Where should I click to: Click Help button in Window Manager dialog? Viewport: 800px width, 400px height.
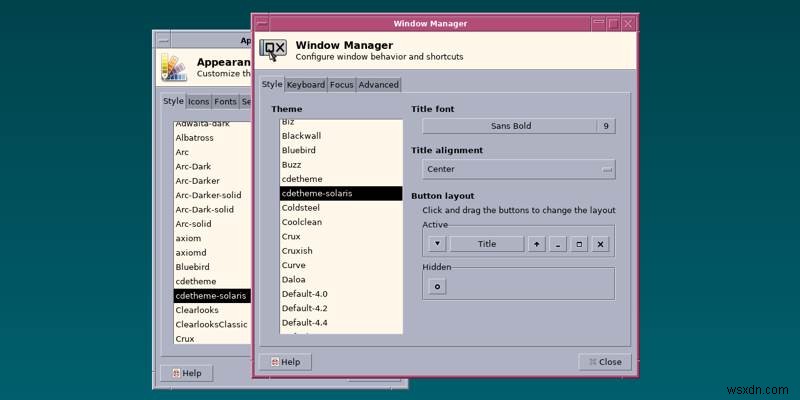pyautogui.click(x=285, y=362)
